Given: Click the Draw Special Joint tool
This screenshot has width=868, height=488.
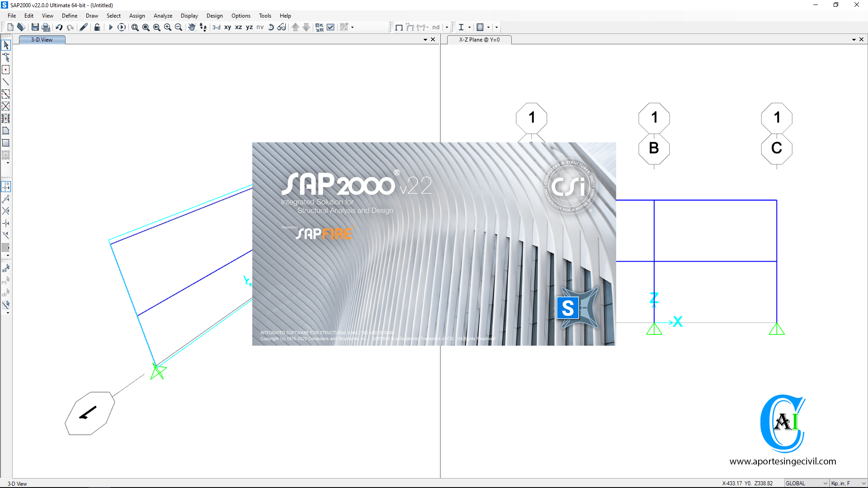Looking at the screenshot, I should point(6,70).
